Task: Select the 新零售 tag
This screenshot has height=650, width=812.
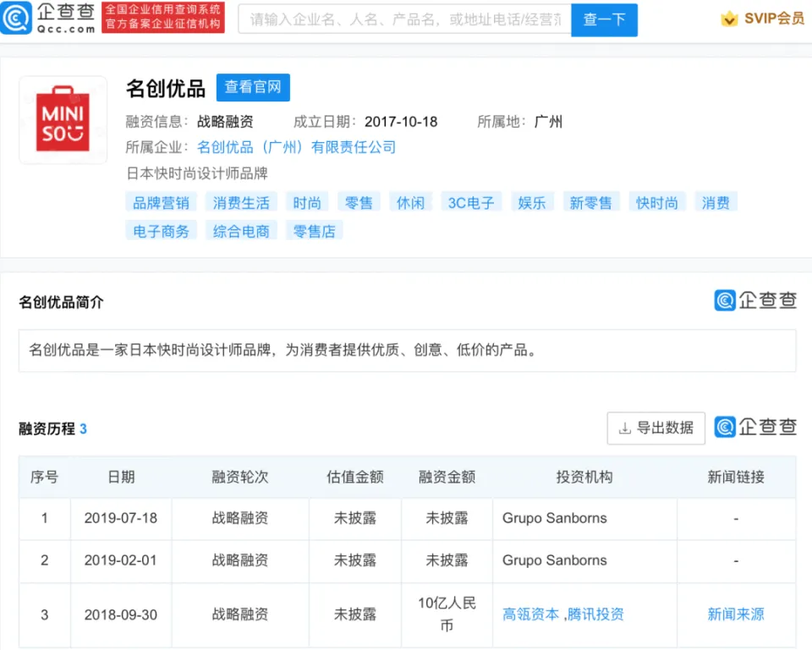Action: click(590, 203)
